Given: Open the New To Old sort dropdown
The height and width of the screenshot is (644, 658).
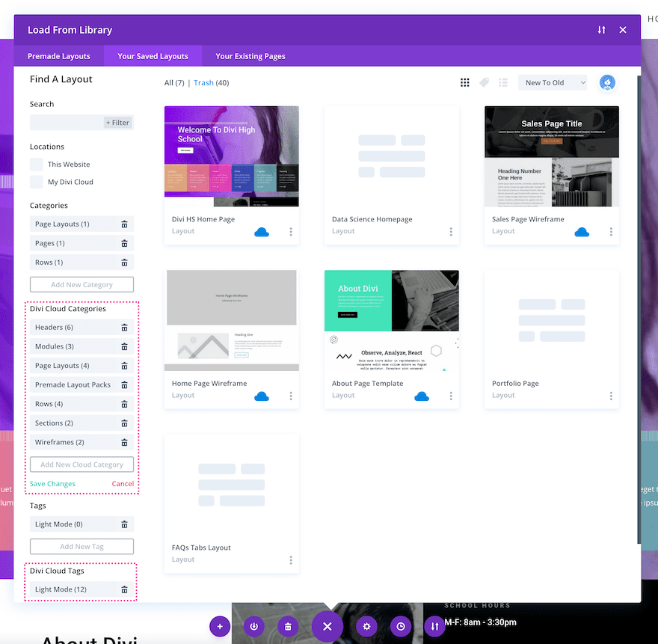Looking at the screenshot, I should [x=553, y=83].
